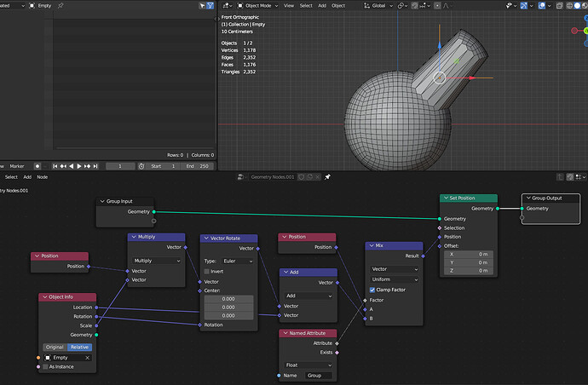Collapse the Object Info node
This screenshot has height=385, width=588.
44,297
